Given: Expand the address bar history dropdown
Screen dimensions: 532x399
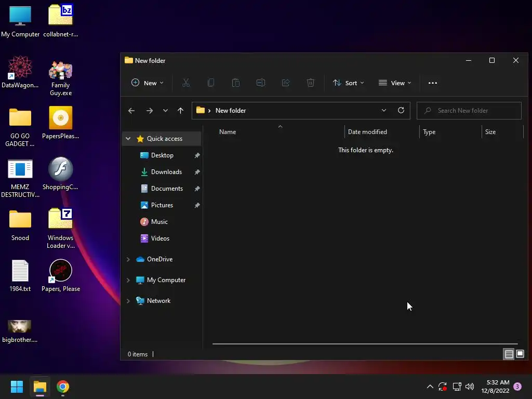Looking at the screenshot, I should 384,110.
